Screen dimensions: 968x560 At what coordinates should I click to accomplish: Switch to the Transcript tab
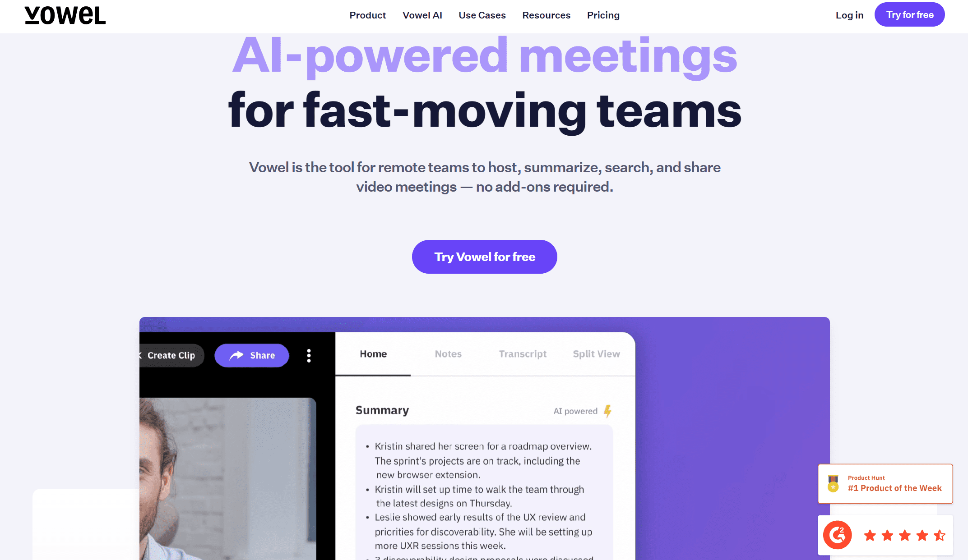[523, 353]
